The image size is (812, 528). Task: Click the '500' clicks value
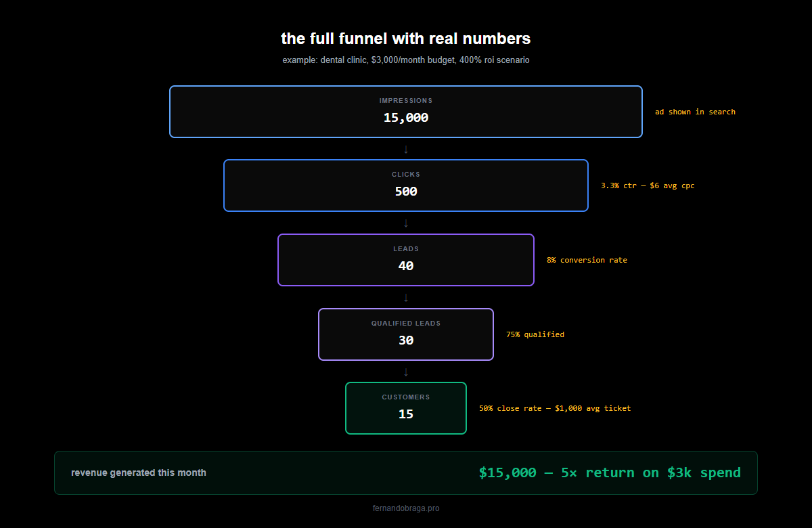[406, 192]
